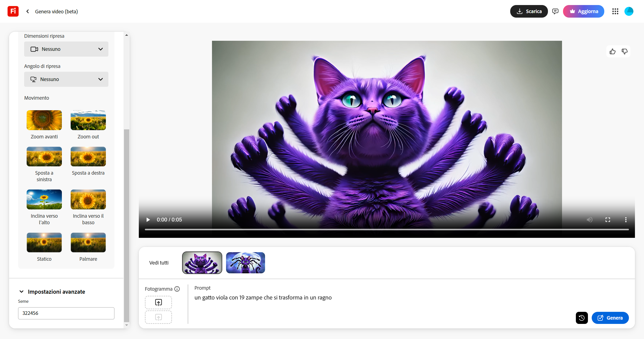
Task: Click Vedi tutti to view all
Action: (159, 263)
